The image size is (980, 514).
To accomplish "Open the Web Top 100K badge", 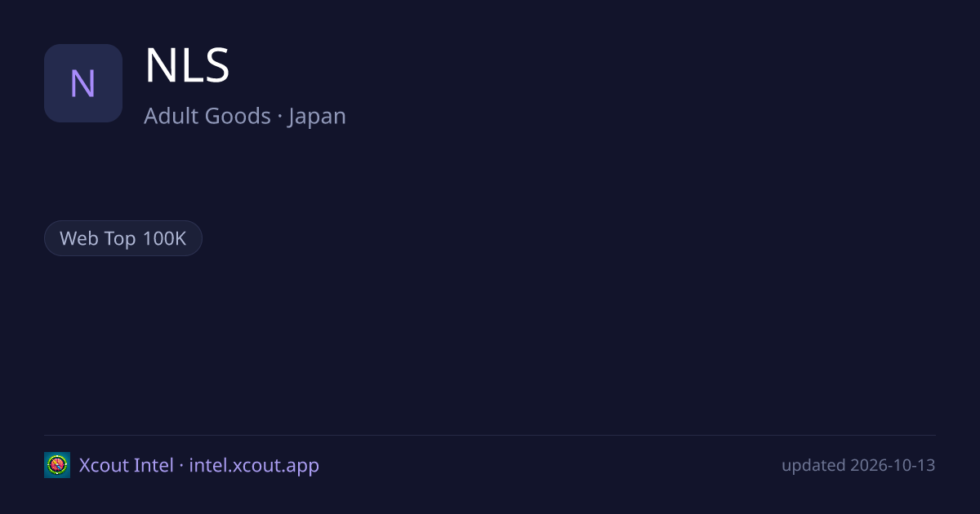I will [x=123, y=238].
